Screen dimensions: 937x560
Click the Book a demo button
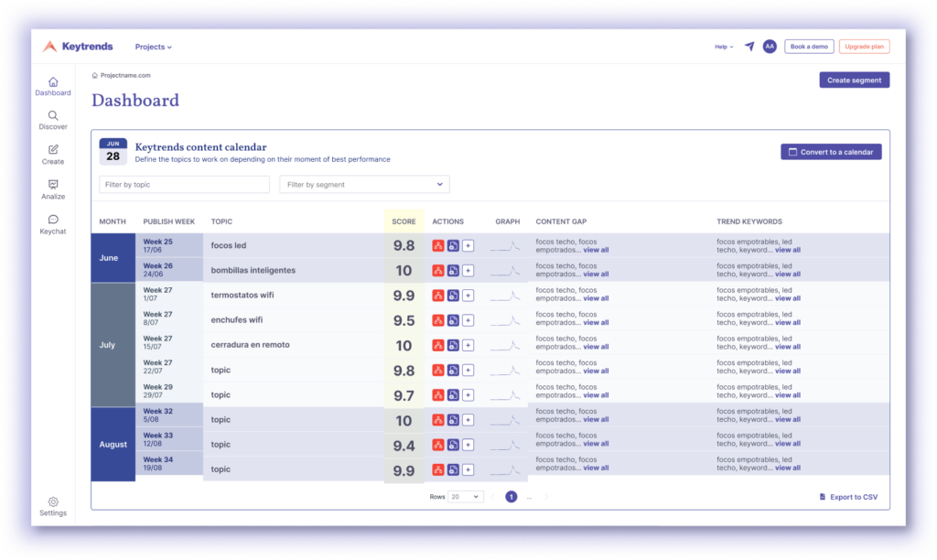(809, 46)
